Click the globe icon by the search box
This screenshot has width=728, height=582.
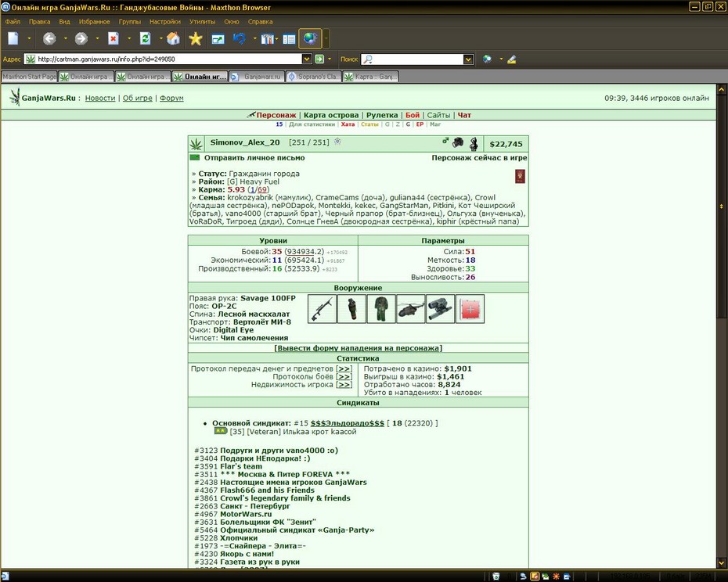click(x=487, y=59)
